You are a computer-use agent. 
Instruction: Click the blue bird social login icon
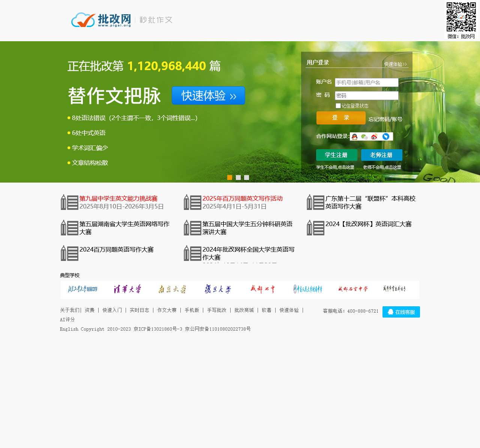pos(385,136)
